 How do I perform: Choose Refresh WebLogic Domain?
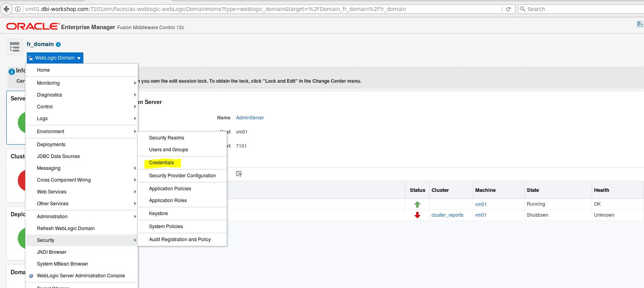[x=82, y=229]
